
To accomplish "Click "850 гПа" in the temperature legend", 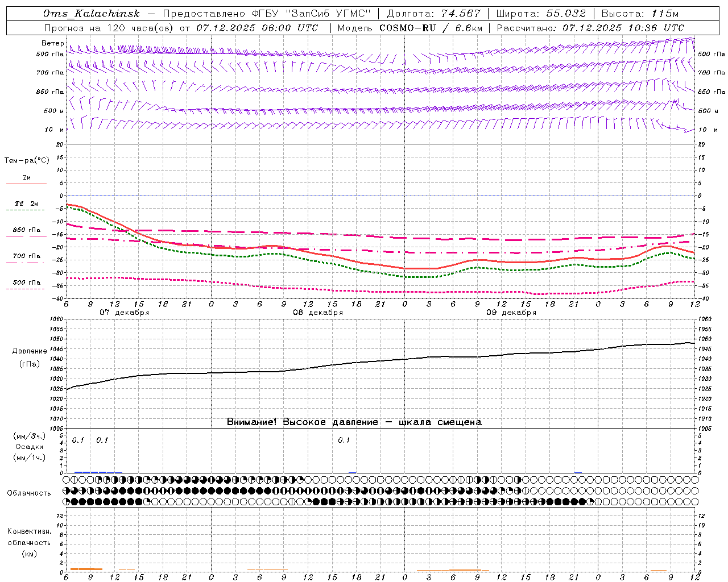I will (x=27, y=230).
